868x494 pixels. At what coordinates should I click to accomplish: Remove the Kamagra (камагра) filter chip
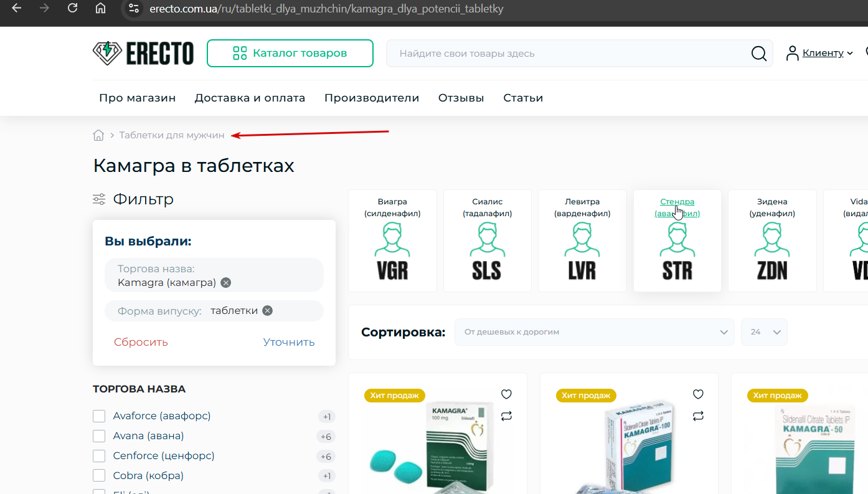[x=226, y=283]
